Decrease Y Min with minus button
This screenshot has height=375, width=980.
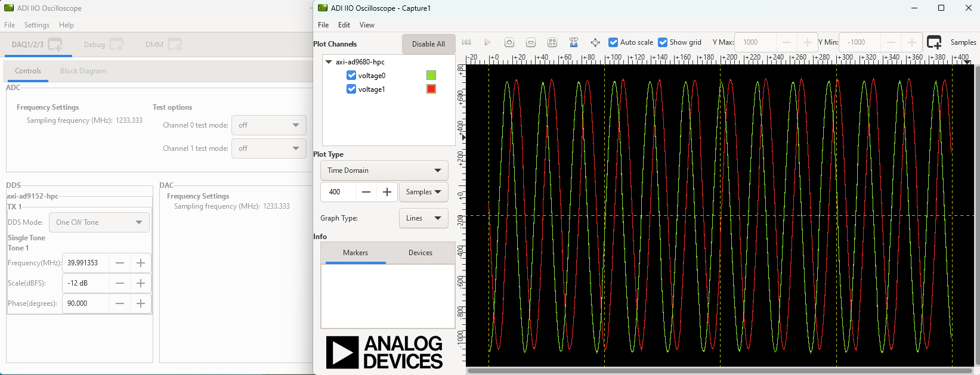[891, 42]
